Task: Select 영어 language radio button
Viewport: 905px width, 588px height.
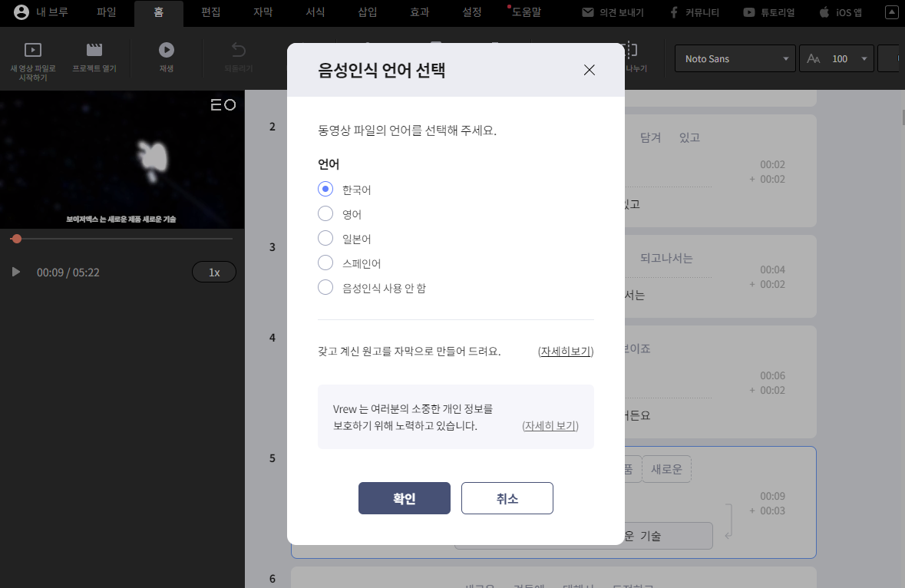Action: point(325,213)
